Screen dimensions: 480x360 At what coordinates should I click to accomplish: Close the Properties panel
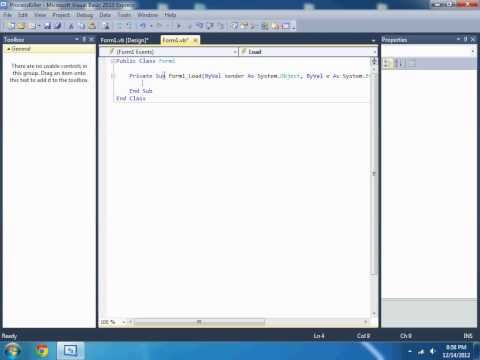pyautogui.click(x=473, y=39)
